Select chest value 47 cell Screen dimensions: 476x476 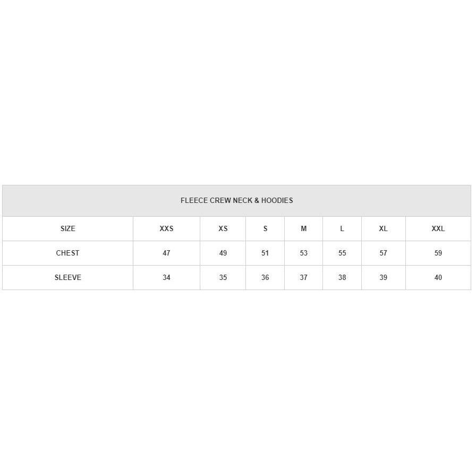(166, 253)
